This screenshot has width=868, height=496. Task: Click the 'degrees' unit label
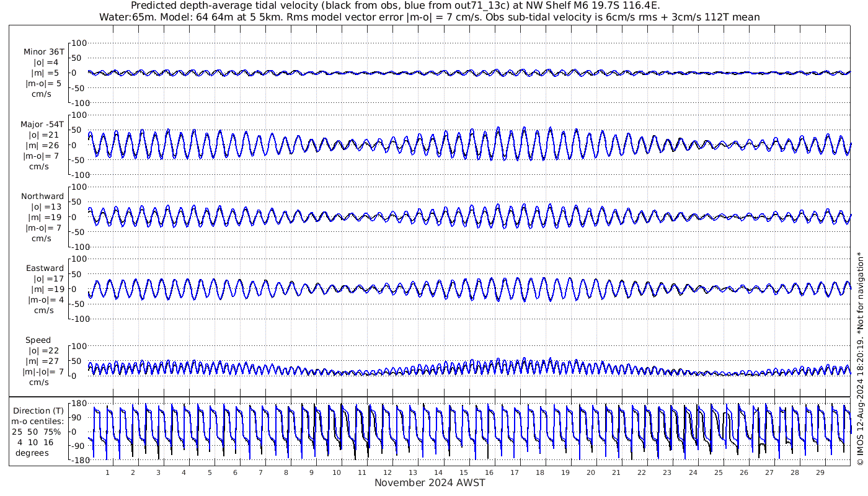pyautogui.click(x=32, y=453)
